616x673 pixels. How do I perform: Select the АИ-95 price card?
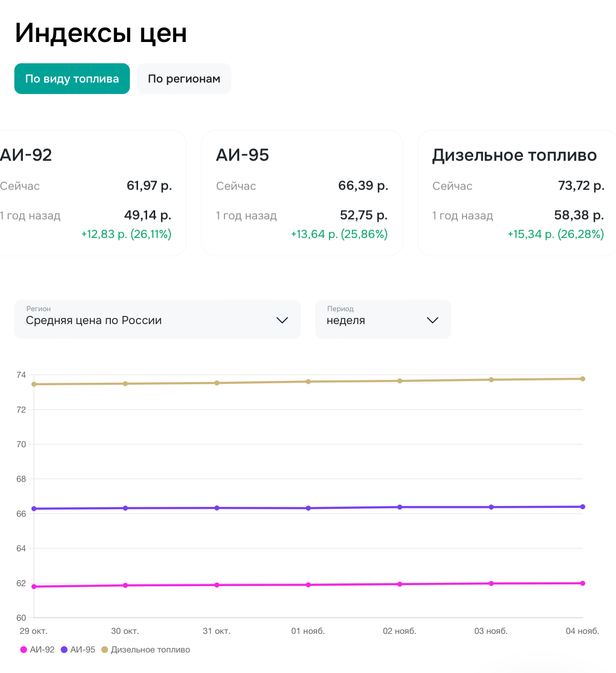pos(302,193)
